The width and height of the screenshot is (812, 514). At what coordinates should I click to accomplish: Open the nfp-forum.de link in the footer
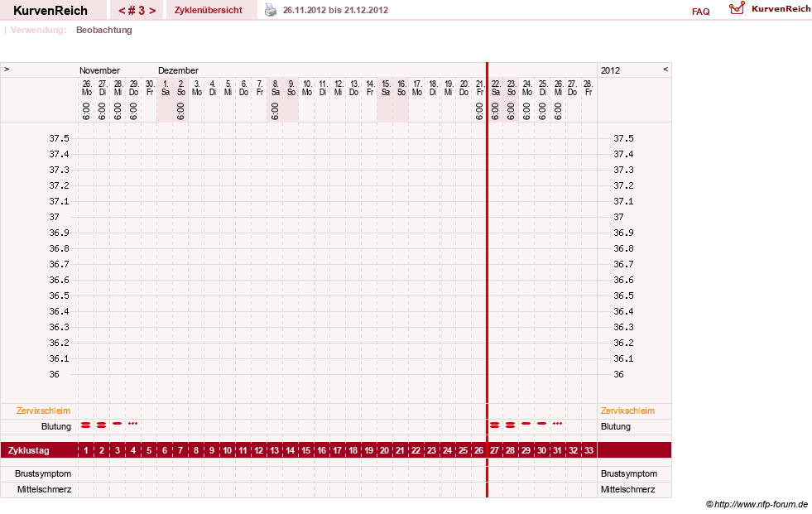click(757, 504)
